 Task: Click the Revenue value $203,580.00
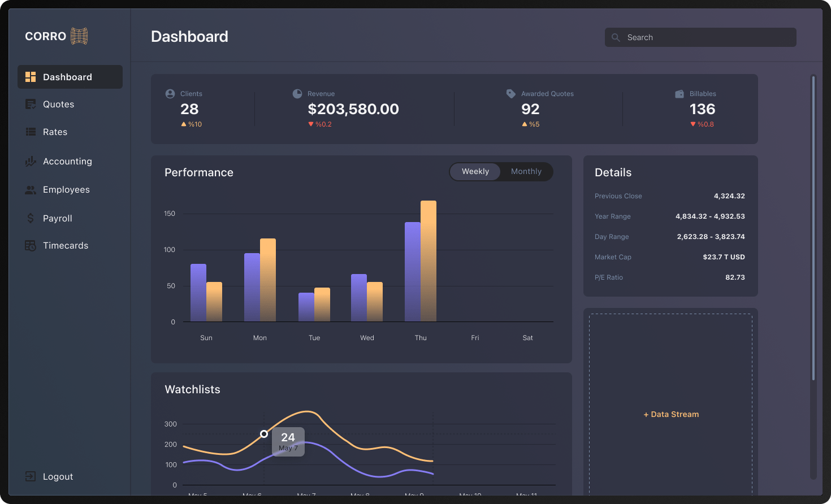click(353, 109)
